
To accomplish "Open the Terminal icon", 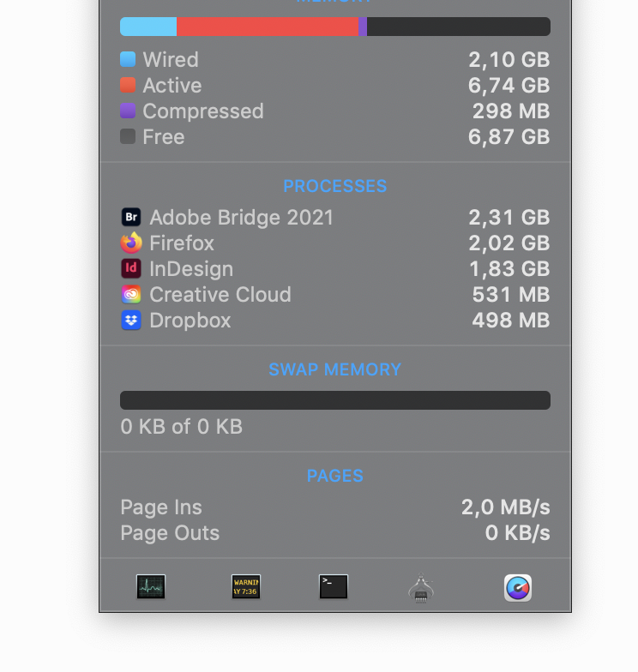I will click(x=334, y=586).
